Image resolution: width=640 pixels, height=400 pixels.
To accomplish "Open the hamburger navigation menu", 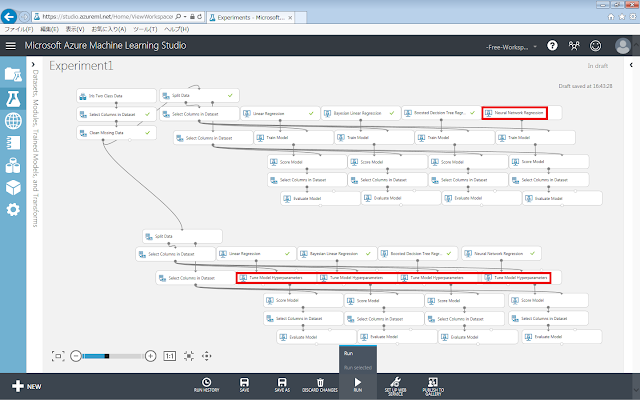I will tap(11, 45).
